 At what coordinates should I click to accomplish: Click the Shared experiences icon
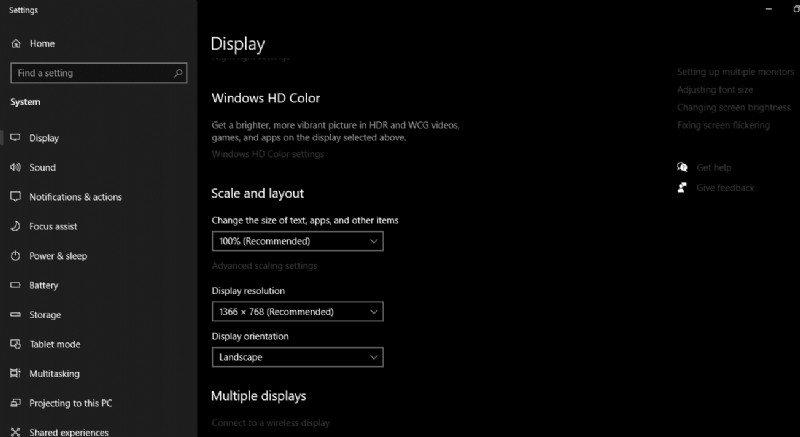click(x=15, y=432)
